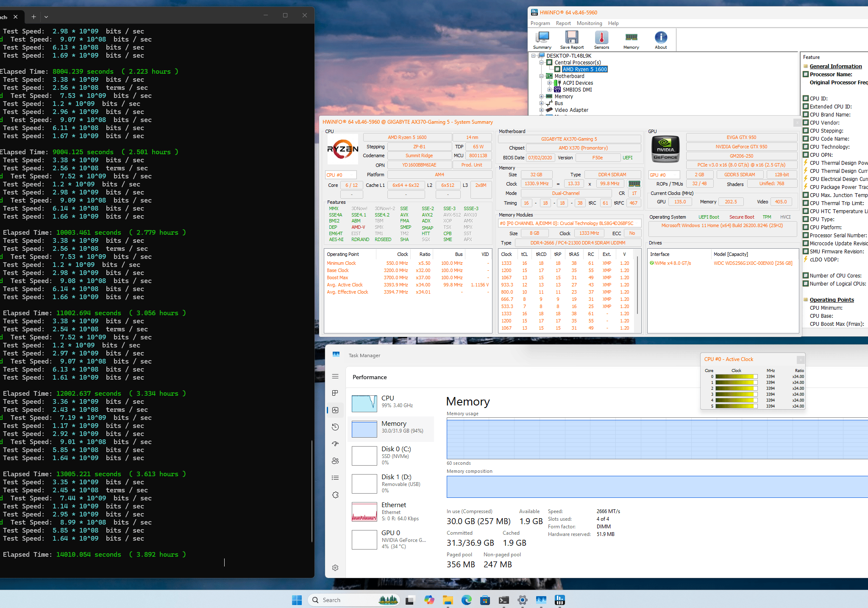Expand the ACPI Devices tree node
This screenshot has height=608, width=868.
(549, 83)
